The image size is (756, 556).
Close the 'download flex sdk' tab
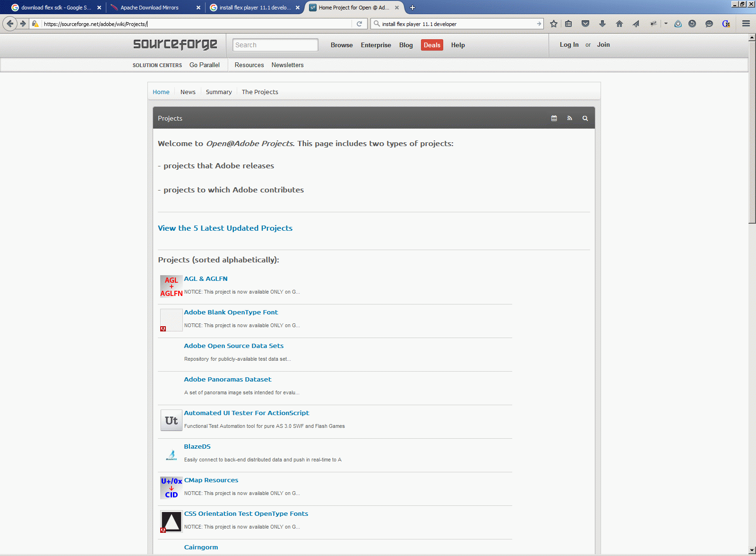point(99,8)
